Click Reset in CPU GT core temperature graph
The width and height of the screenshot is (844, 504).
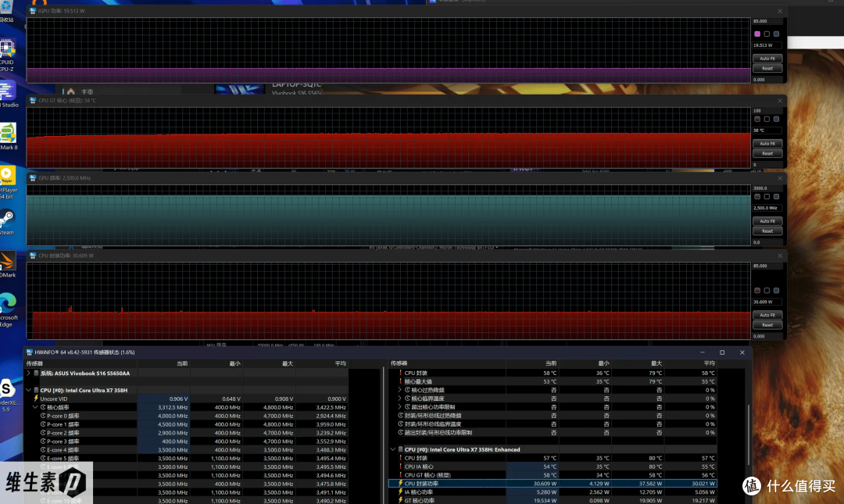pyautogui.click(x=767, y=153)
